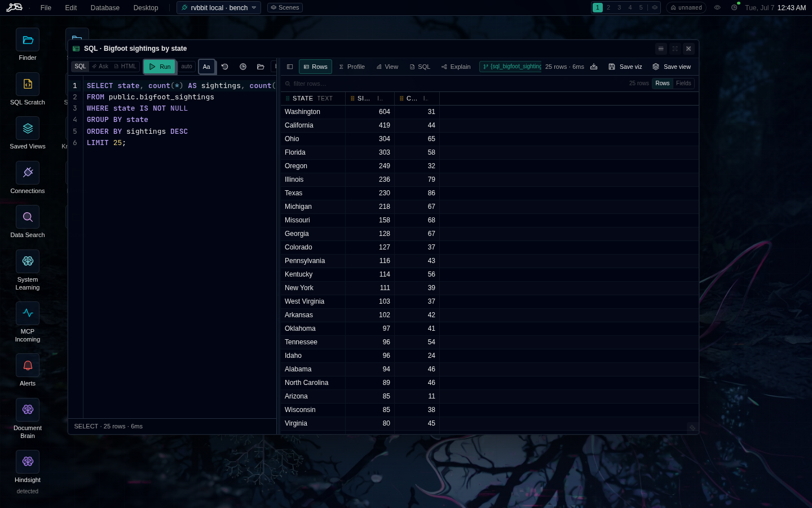812x508 pixels.
Task: Select the Rows results tab
Action: click(315, 67)
